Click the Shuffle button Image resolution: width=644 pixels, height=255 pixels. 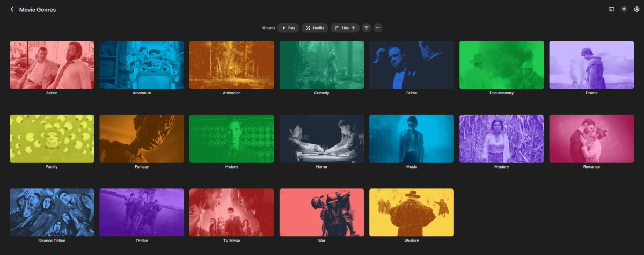point(315,28)
